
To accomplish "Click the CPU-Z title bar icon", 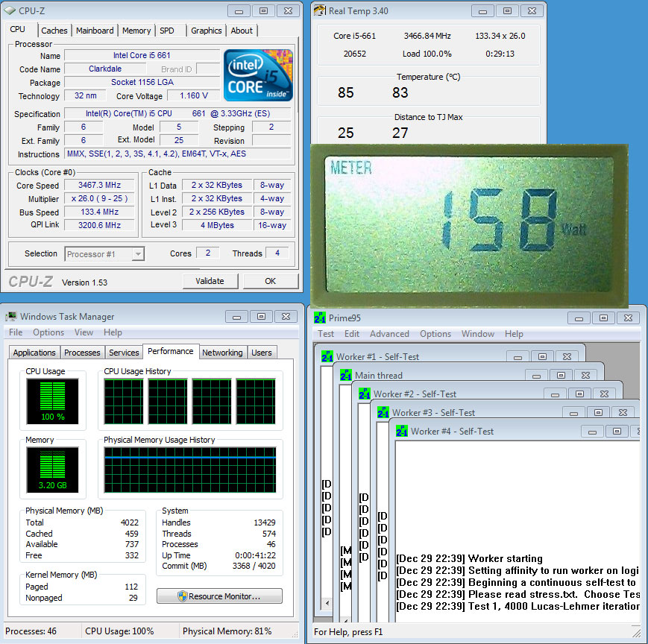I will point(10,10).
